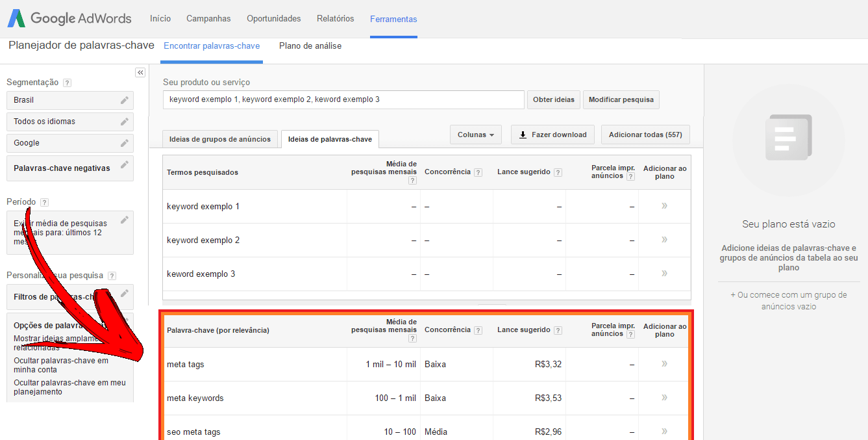868x440 pixels.
Task: Edit the Brasil location targeting pencil
Action: pos(125,100)
